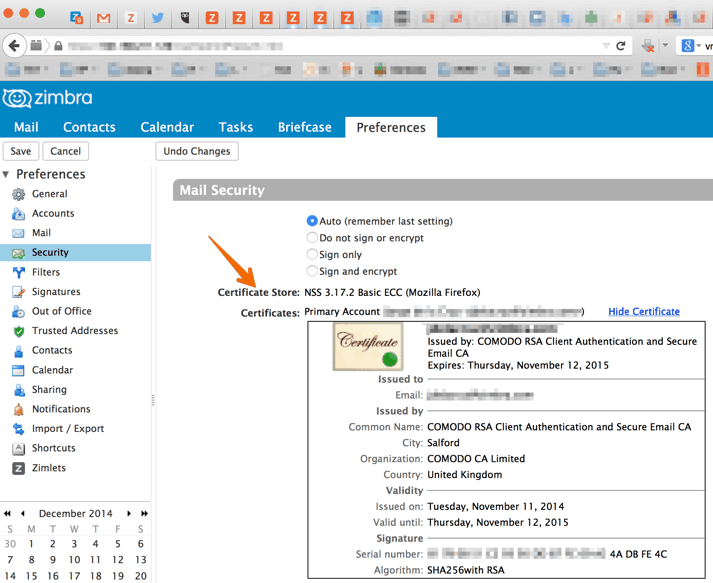Select Sign only option
Screen dimensions: 713x583
point(312,254)
